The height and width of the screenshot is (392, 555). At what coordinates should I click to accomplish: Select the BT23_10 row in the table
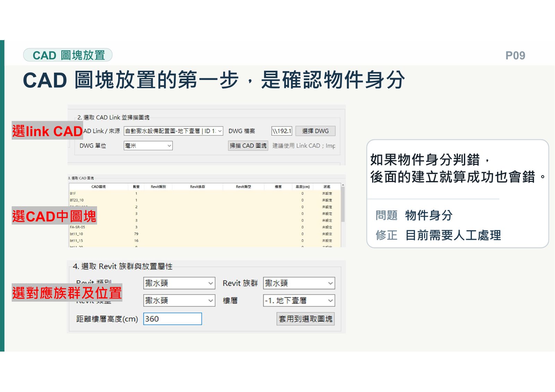[205, 200]
